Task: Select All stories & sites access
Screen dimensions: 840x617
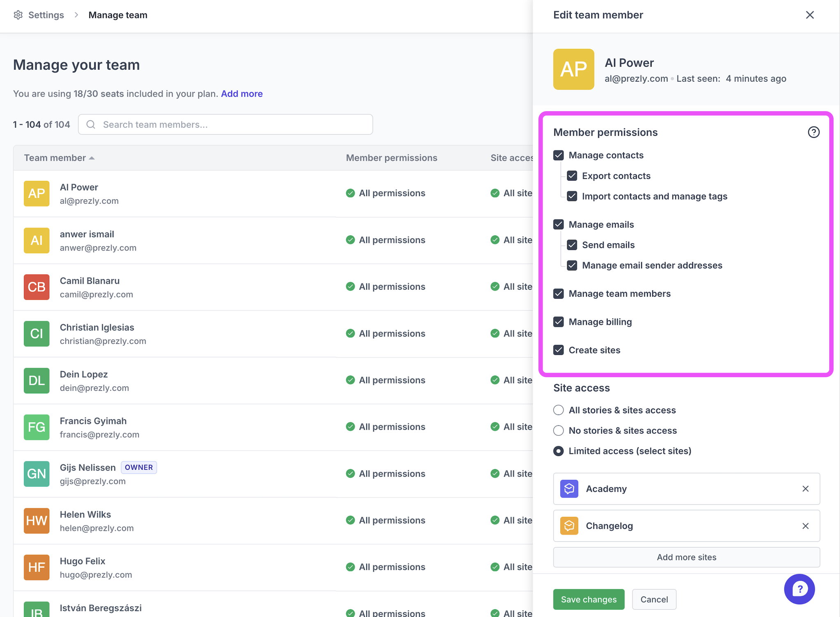Action: click(x=559, y=410)
